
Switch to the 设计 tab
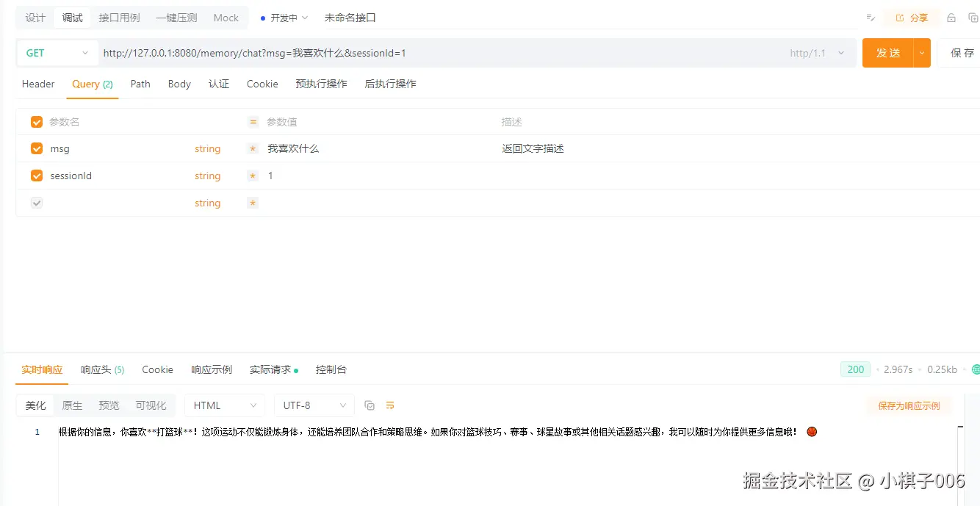pyautogui.click(x=35, y=18)
